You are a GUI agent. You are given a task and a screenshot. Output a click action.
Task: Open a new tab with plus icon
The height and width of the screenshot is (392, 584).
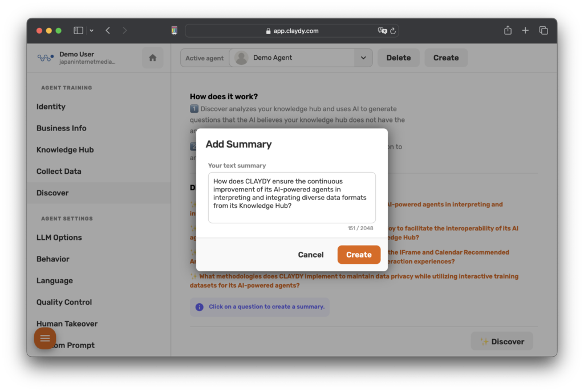(525, 31)
